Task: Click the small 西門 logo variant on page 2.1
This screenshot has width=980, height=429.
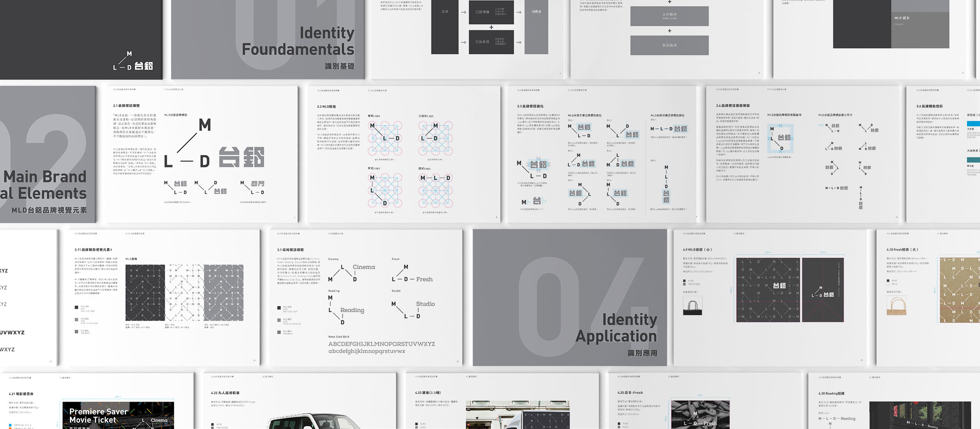Action: tap(253, 188)
